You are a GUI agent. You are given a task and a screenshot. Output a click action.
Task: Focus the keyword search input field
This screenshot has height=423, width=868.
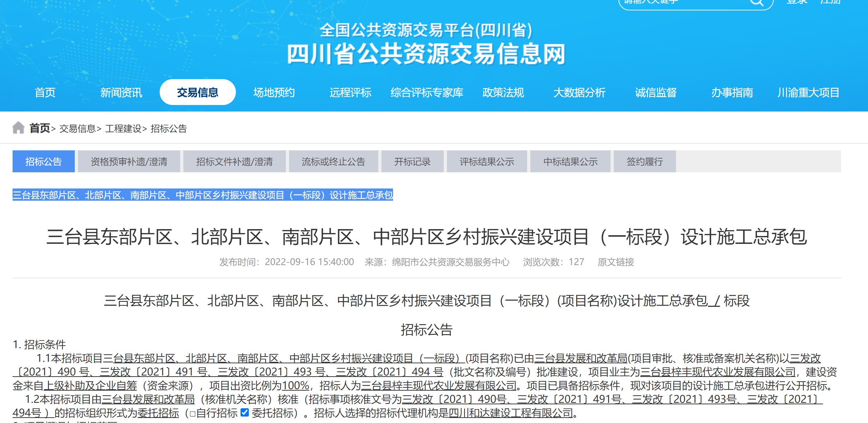[x=683, y=2]
